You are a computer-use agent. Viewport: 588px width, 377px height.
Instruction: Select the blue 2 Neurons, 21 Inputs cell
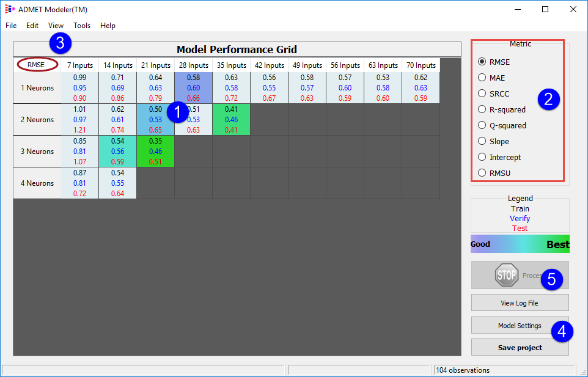coord(156,120)
